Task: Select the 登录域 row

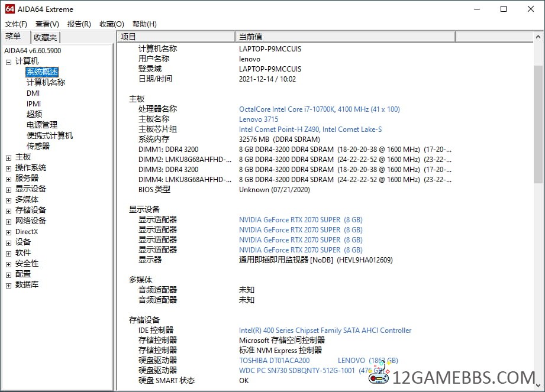Action: coord(220,69)
